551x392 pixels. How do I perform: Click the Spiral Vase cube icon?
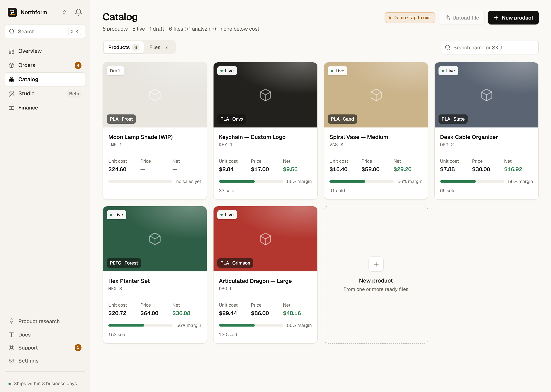[376, 95]
